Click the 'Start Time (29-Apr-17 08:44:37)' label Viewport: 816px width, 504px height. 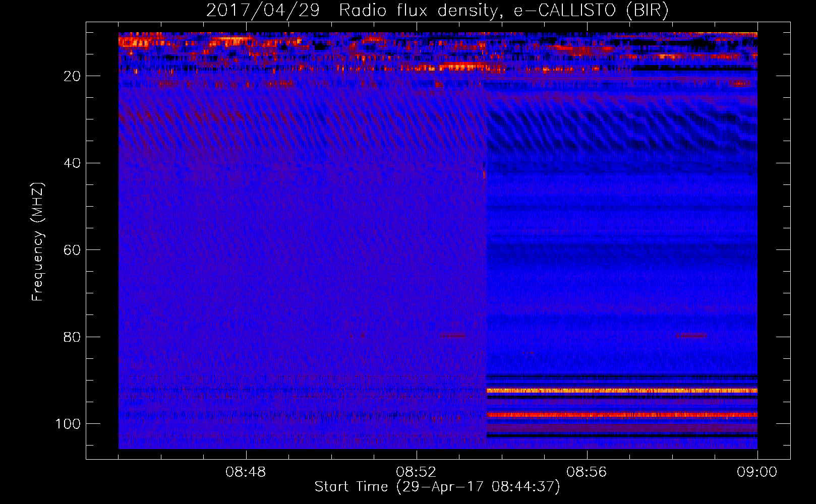[437, 487]
